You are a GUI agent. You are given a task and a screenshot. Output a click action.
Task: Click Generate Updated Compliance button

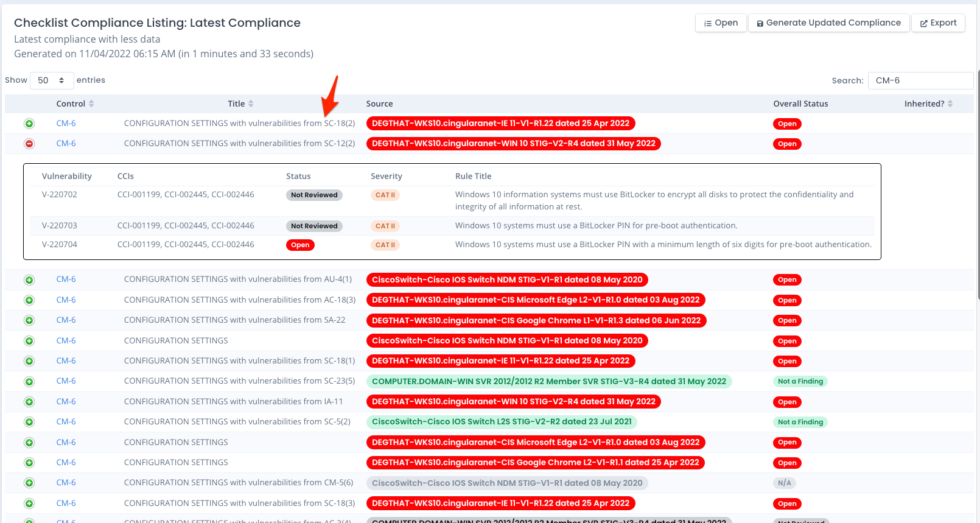828,23
